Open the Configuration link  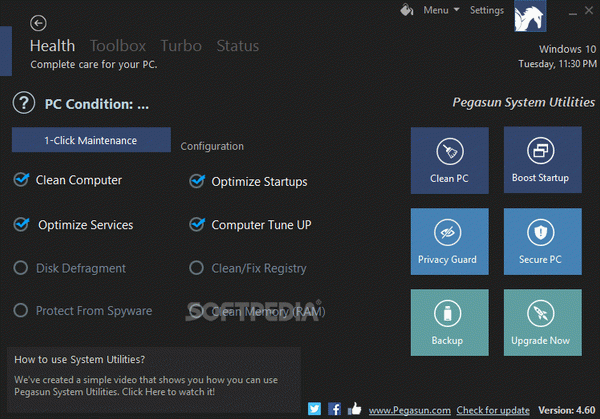212,146
